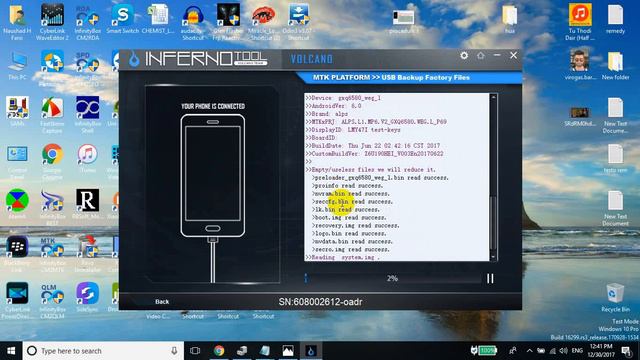Open Control Panel desktop icon

[17, 161]
